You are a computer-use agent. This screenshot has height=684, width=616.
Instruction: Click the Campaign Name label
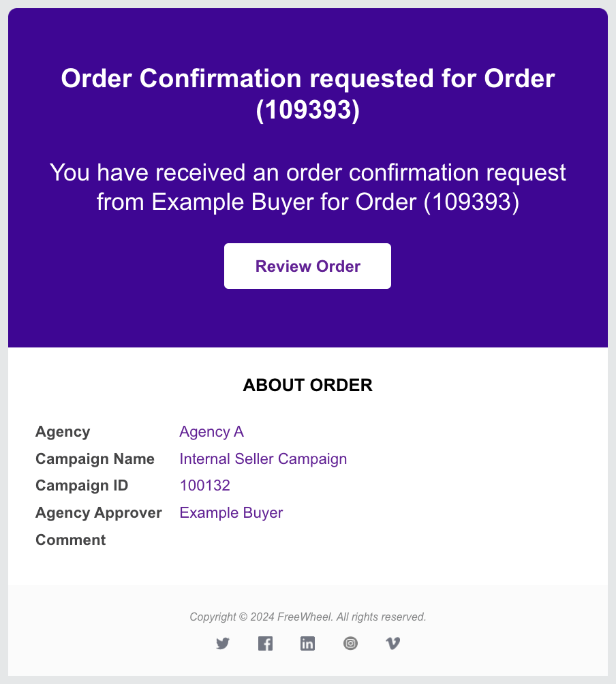click(x=95, y=459)
